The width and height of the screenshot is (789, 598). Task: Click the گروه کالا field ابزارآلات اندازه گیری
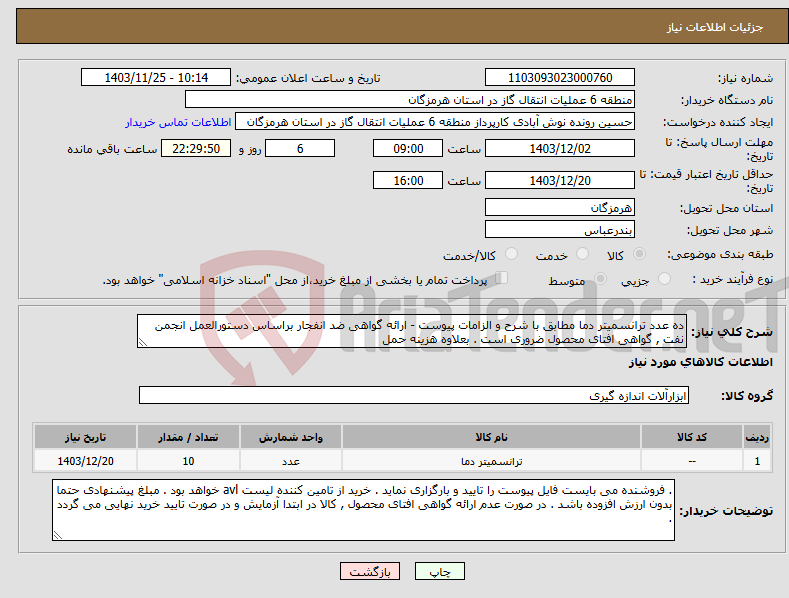(414, 396)
